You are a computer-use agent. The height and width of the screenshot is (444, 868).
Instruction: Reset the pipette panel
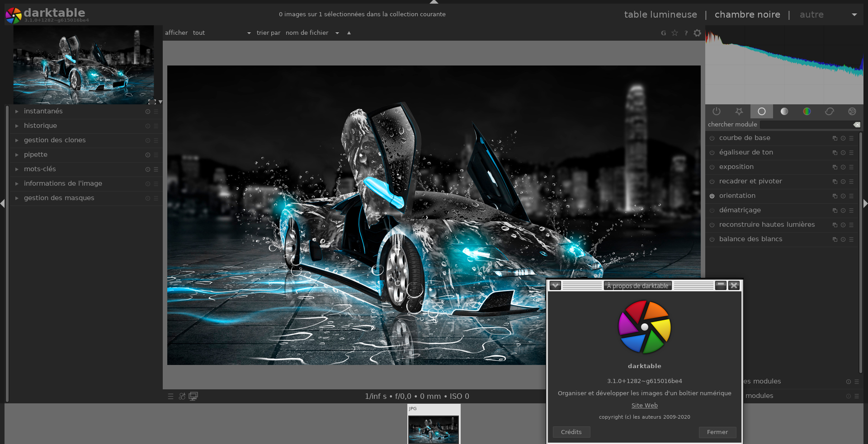pos(148,155)
